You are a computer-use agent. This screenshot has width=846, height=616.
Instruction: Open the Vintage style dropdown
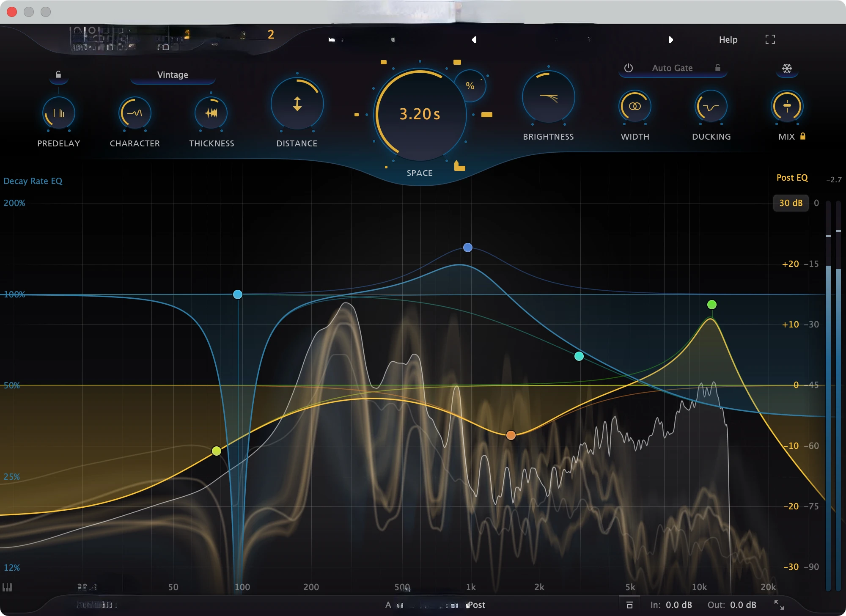(x=173, y=75)
